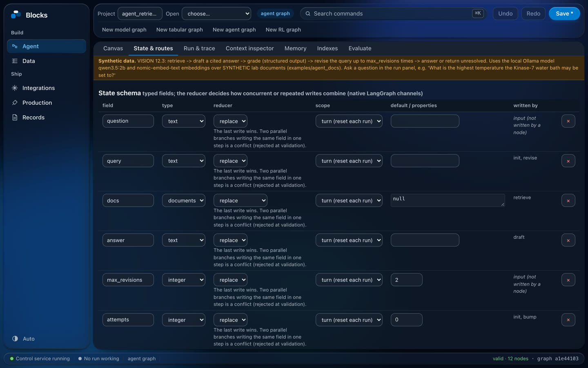Open the type dropdown for question

tap(184, 121)
